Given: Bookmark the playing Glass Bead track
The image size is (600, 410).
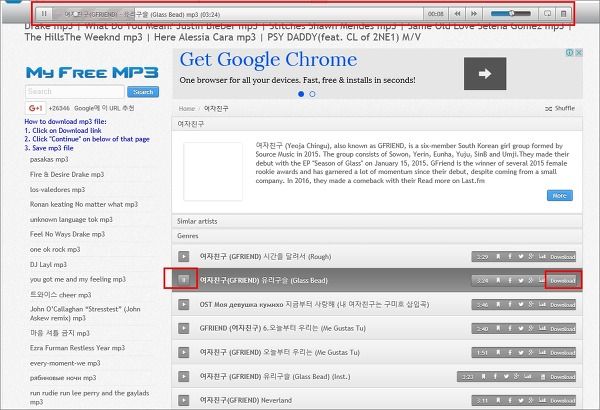Looking at the screenshot, I should point(498,280).
